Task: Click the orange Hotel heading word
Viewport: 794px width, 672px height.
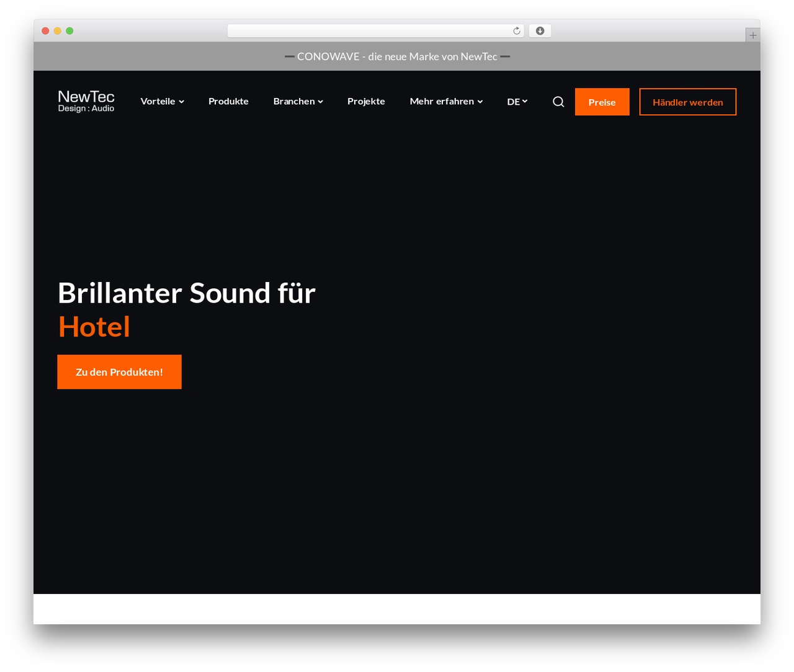Action: 94,327
